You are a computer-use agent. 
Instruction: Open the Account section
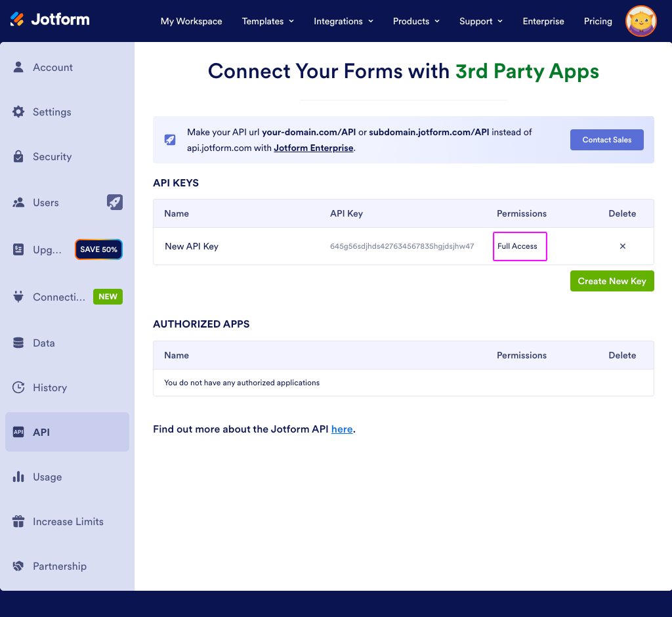(x=67, y=68)
